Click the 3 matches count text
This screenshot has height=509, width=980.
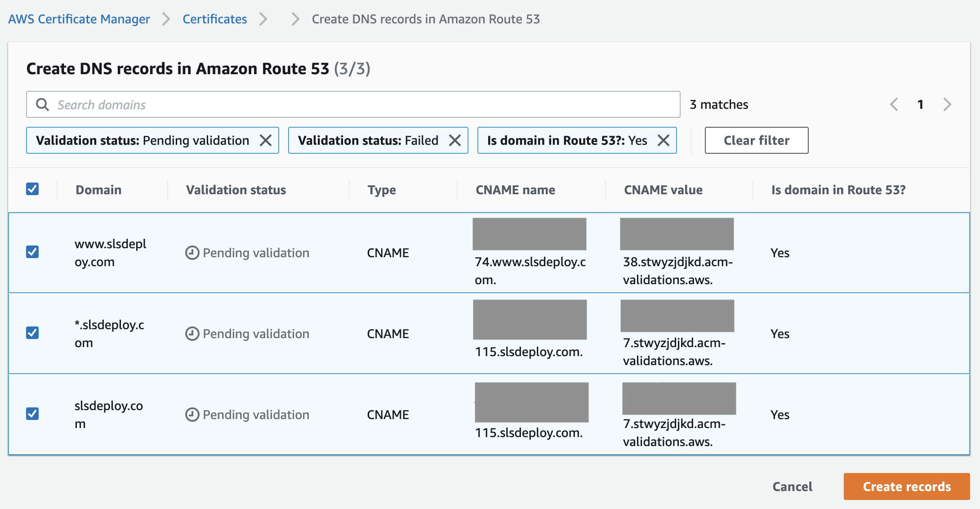point(719,104)
